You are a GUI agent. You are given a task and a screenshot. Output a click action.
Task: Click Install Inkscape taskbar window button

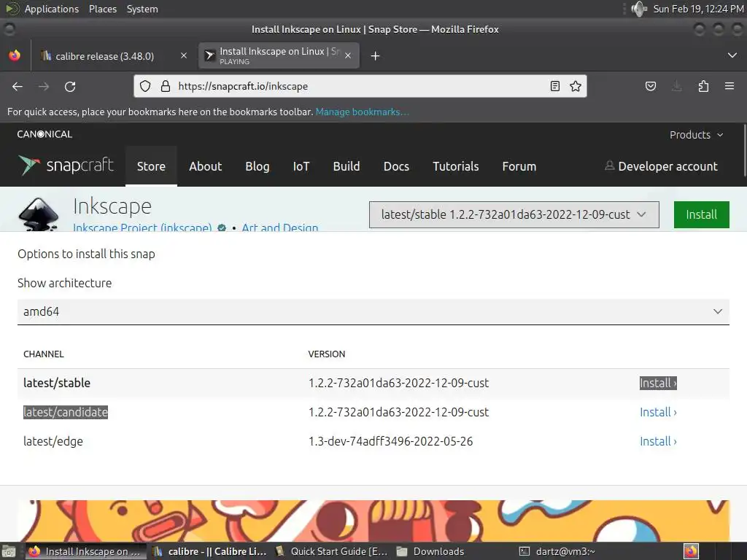[85, 551]
